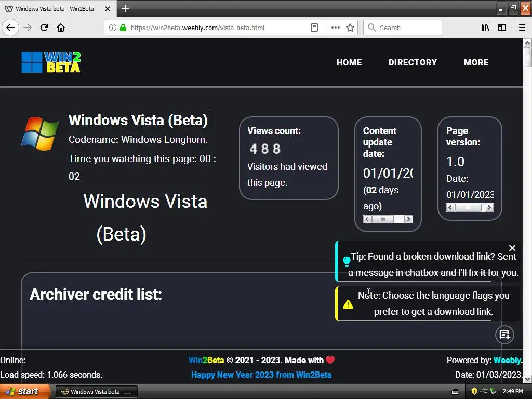This screenshot has width=532, height=399.
Task: Click the keyboard tray icon
Action: [455, 392]
